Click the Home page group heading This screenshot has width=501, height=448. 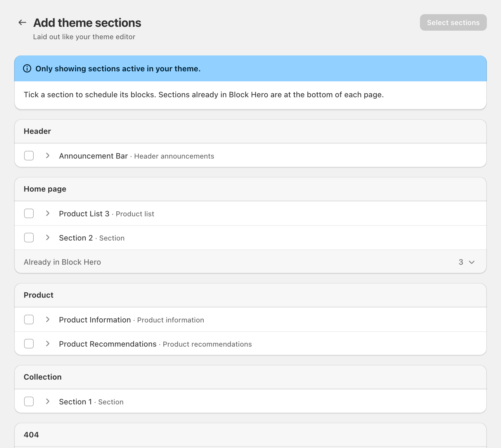point(45,189)
